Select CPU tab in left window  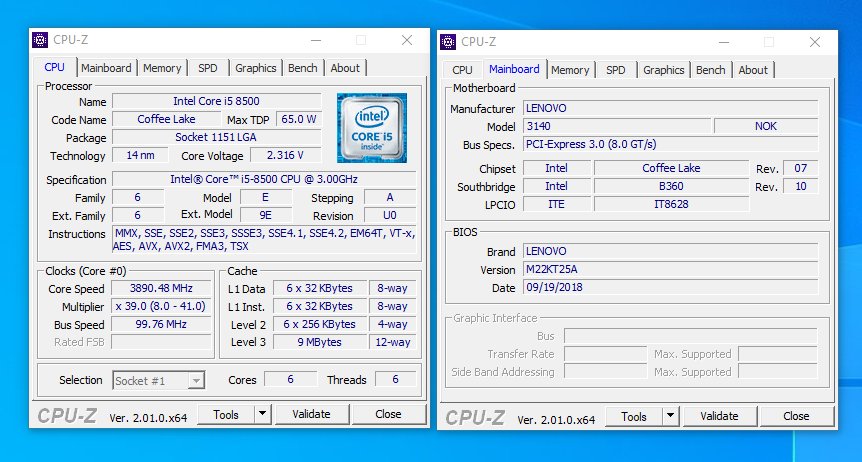click(54, 67)
